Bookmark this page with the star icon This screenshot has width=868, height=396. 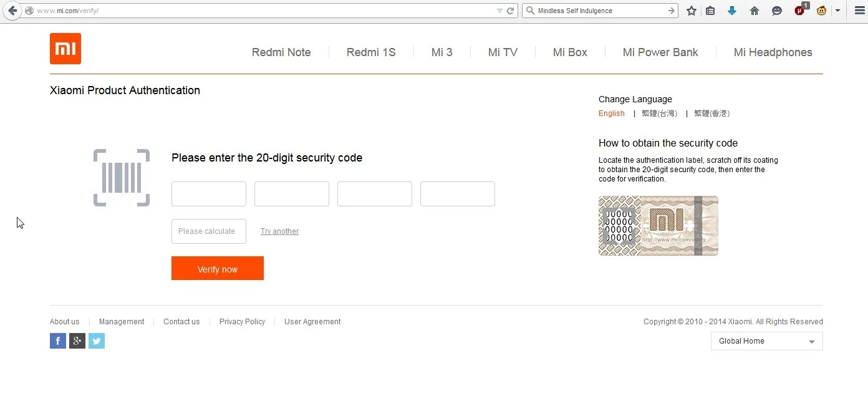[x=691, y=11]
